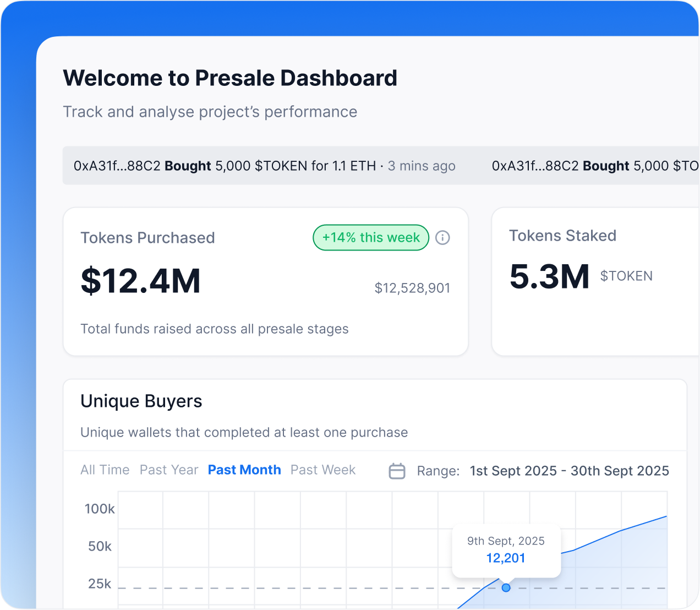Click the 5.3M staked value
This screenshot has width=700, height=610.
click(549, 276)
